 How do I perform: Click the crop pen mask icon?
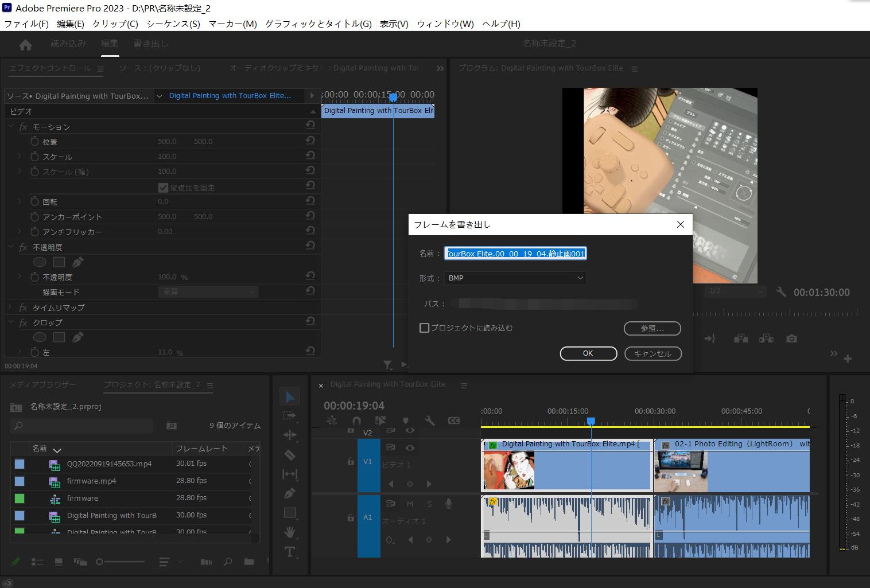pos(78,337)
